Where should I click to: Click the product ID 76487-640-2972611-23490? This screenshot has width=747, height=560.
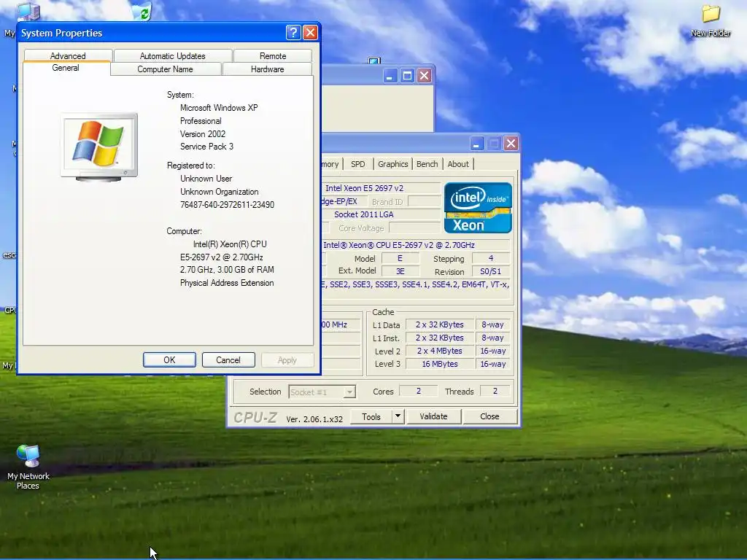coord(228,205)
